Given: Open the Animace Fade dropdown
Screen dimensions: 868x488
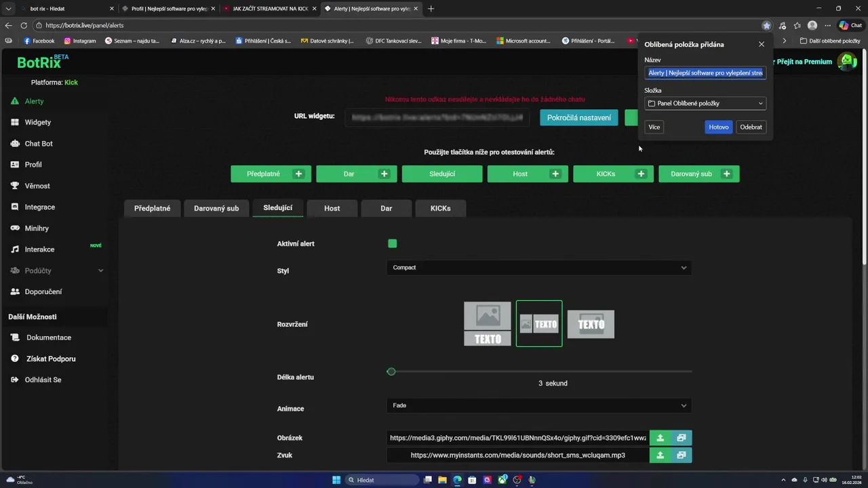Looking at the screenshot, I should point(539,405).
